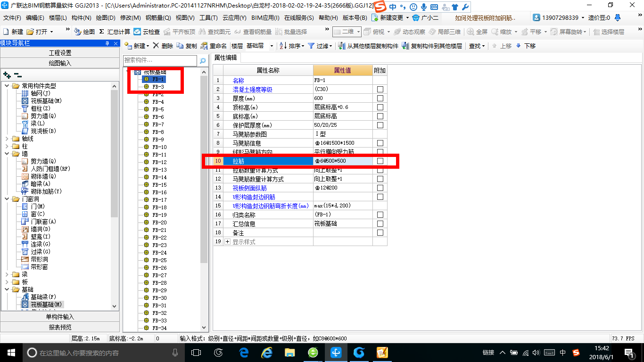Toggle 附加 checkbox for 混凝土强度等级
Screen dimensions: 644x362
click(x=380, y=89)
